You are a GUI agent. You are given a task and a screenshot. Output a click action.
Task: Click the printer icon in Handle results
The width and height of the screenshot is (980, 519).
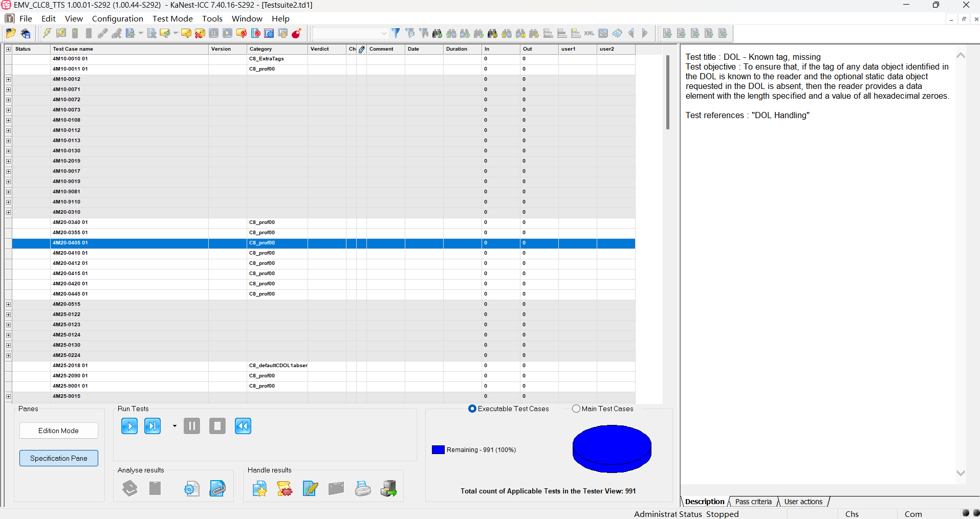tap(363, 489)
